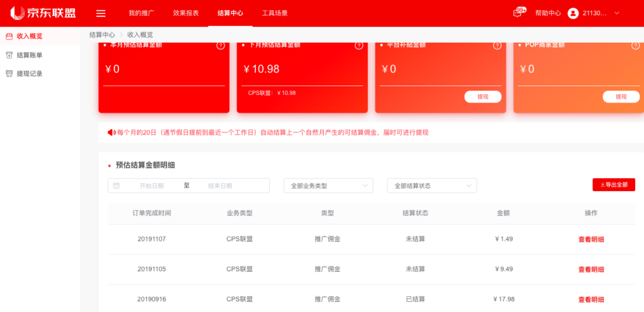Viewport: 644px width, 312px height.
Task: Click help icon on 平台补贴金额 card
Action: (x=497, y=45)
